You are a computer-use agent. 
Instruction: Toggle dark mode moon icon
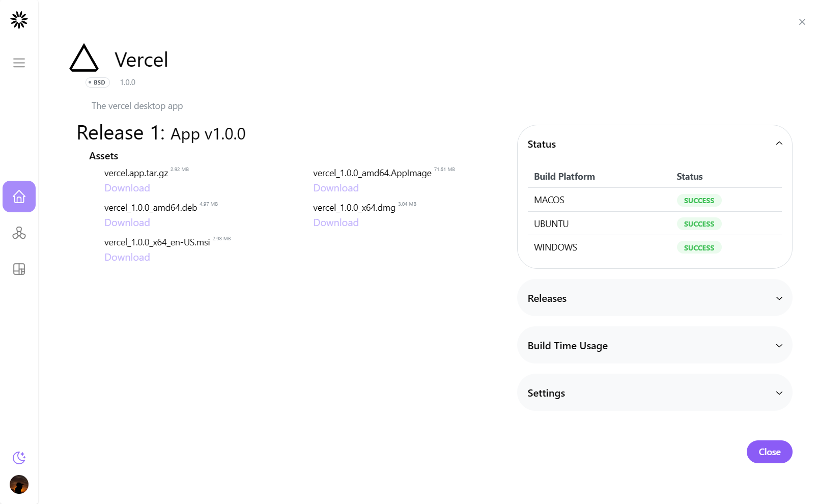pos(19,458)
